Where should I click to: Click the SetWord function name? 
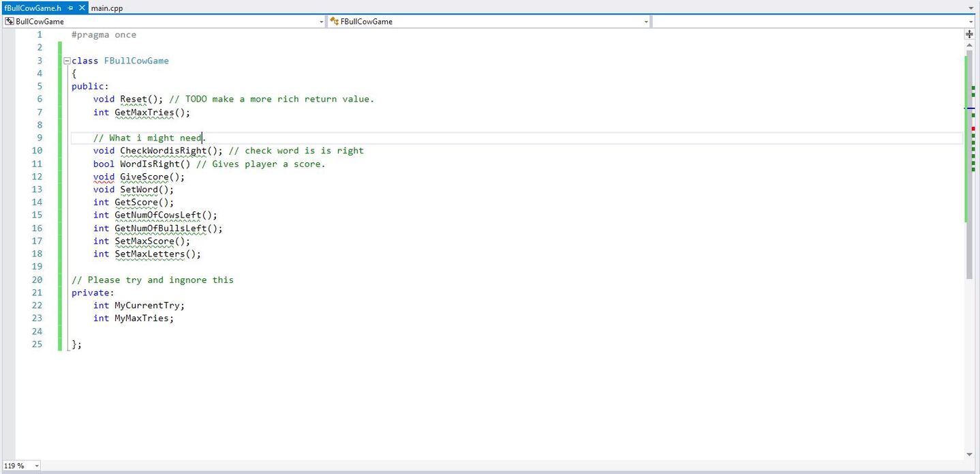pyautogui.click(x=139, y=190)
